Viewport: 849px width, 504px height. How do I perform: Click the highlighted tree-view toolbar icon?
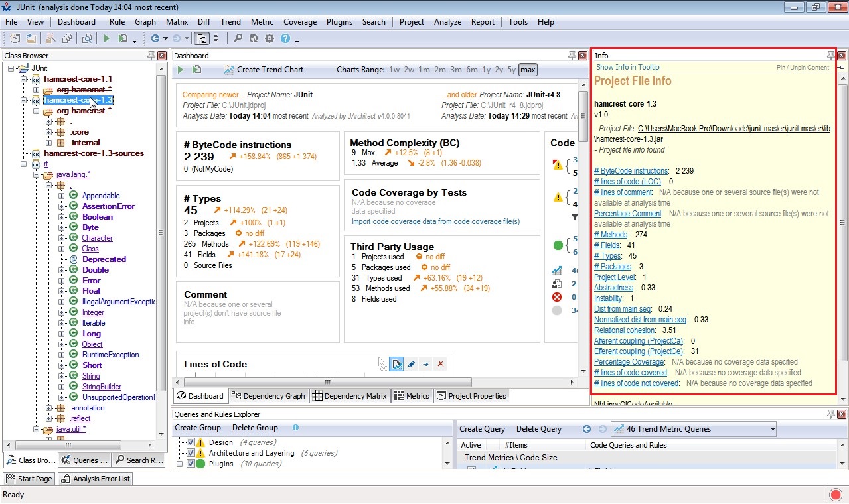click(x=202, y=39)
